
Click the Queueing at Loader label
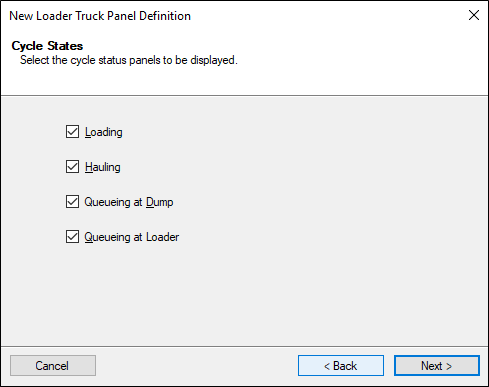coord(132,237)
